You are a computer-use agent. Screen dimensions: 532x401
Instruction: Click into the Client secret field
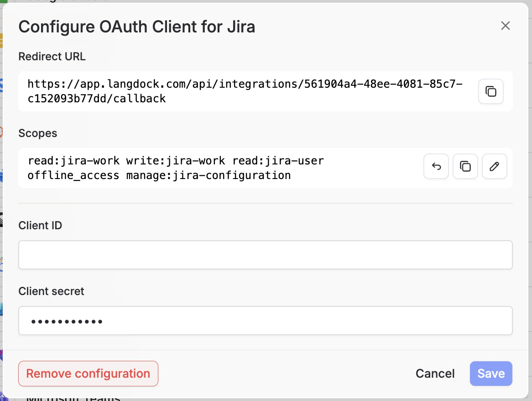coord(266,321)
